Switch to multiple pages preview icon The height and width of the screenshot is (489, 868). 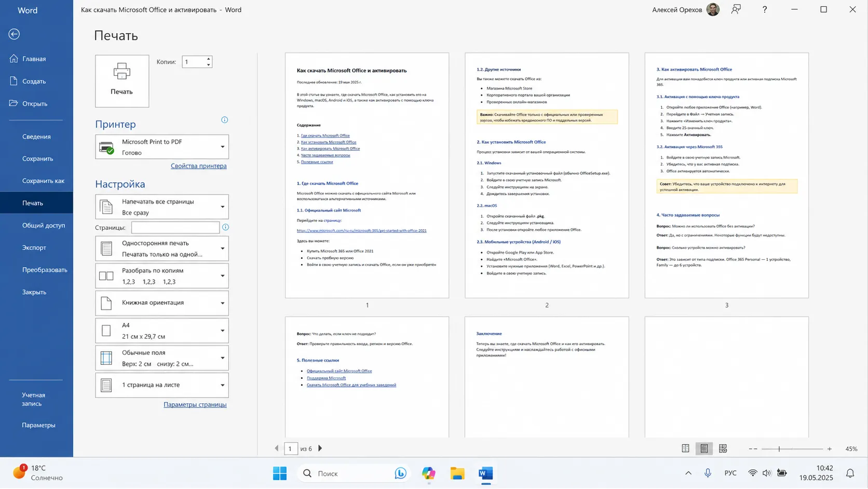tap(723, 448)
